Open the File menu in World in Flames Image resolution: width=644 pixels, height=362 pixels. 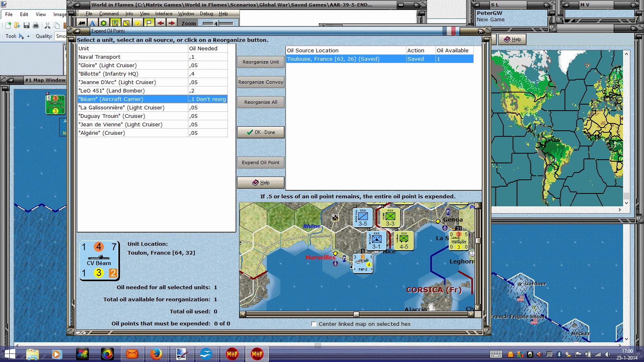(89, 14)
